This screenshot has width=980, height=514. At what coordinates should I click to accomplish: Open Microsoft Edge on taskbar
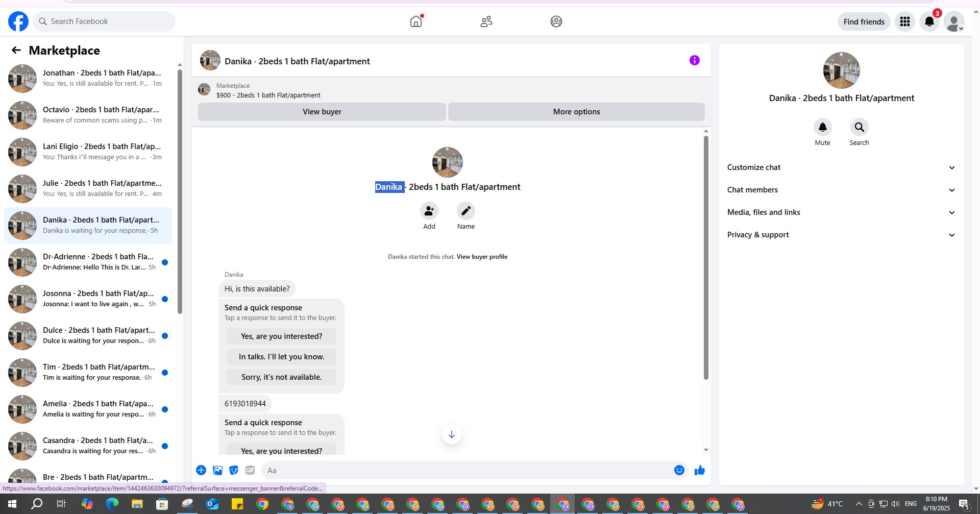pos(112,504)
